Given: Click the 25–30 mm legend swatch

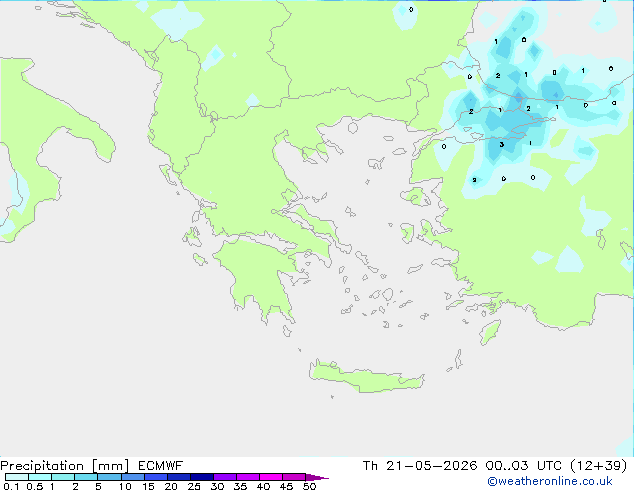Looking at the screenshot, I should (x=201, y=477).
